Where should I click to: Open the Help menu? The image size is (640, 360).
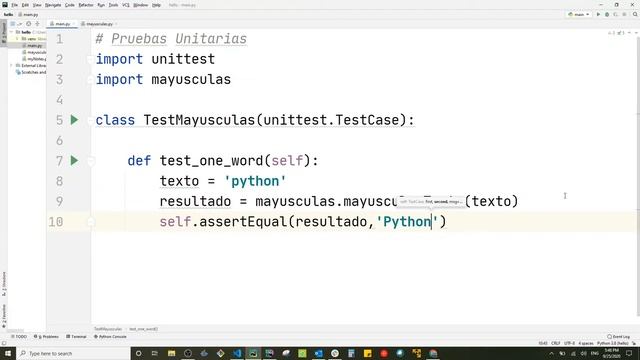point(156,5)
